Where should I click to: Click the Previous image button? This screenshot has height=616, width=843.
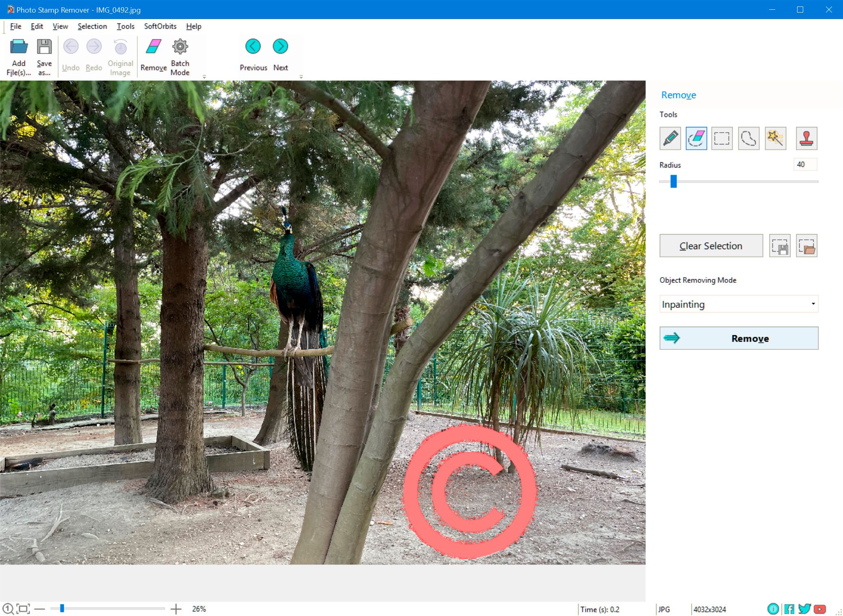tap(253, 45)
